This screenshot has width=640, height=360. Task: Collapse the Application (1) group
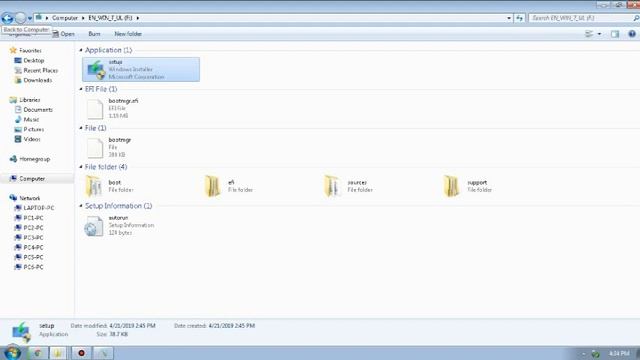pos(81,50)
